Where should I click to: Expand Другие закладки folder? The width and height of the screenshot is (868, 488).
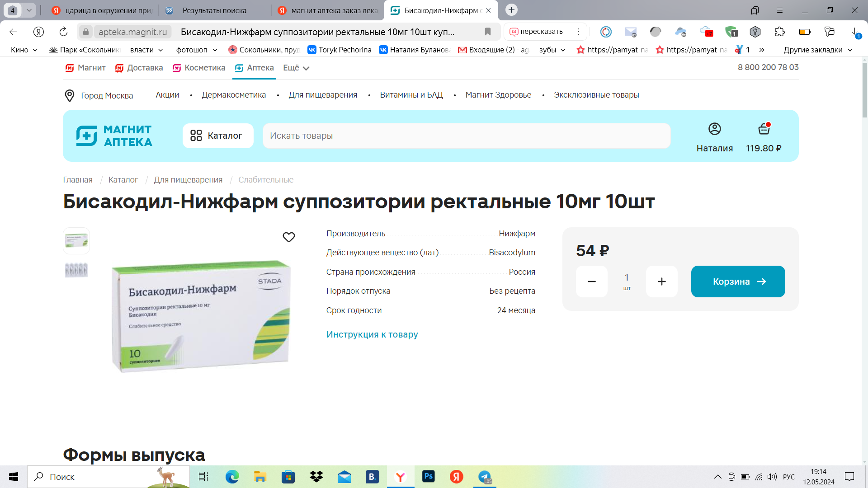tap(818, 50)
